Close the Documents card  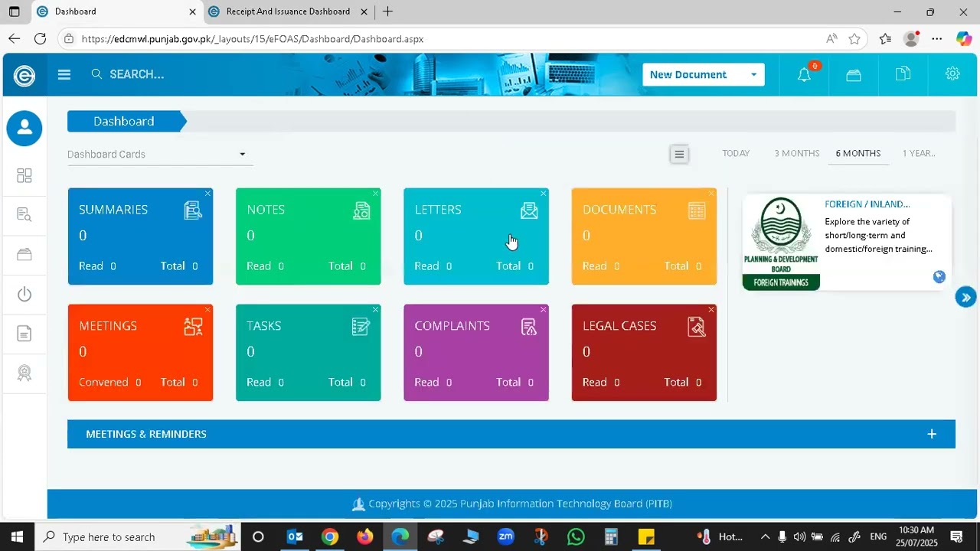[x=711, y=194]
